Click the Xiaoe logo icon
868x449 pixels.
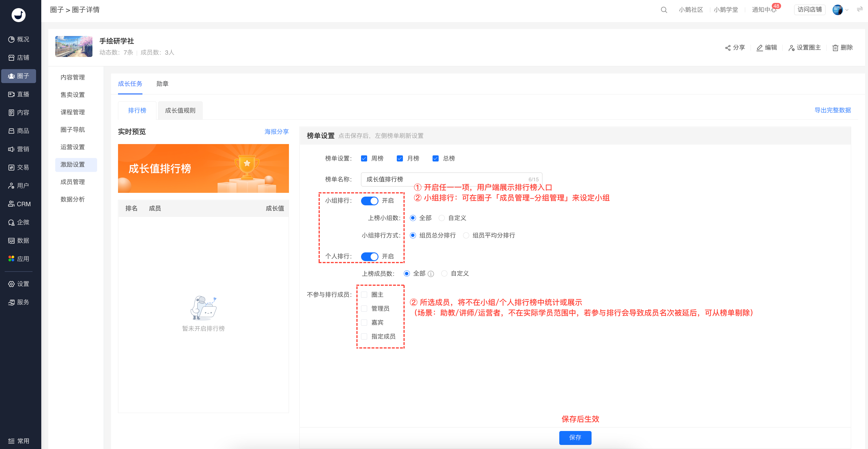point(19,15)
